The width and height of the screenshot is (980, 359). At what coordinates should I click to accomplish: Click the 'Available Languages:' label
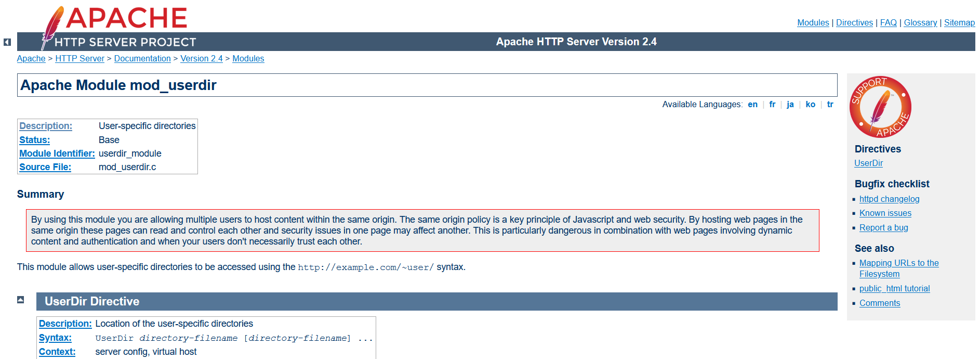(x=702, y=104)
